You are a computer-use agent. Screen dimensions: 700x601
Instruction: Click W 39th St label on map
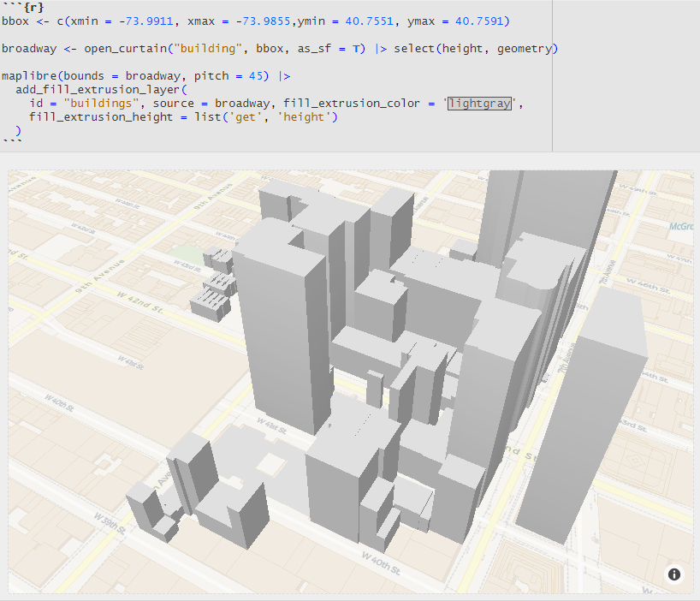click(x=110, y=523)
